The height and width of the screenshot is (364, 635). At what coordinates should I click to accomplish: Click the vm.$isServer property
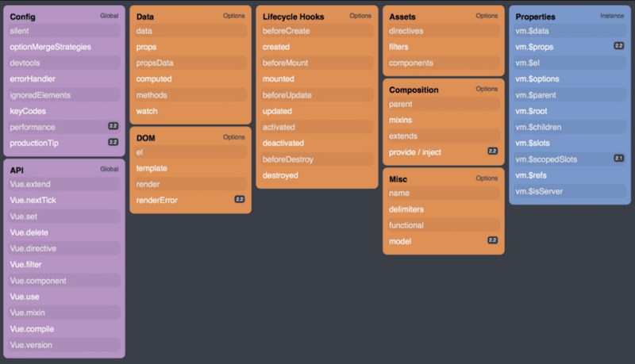click(x=570, y=191)
